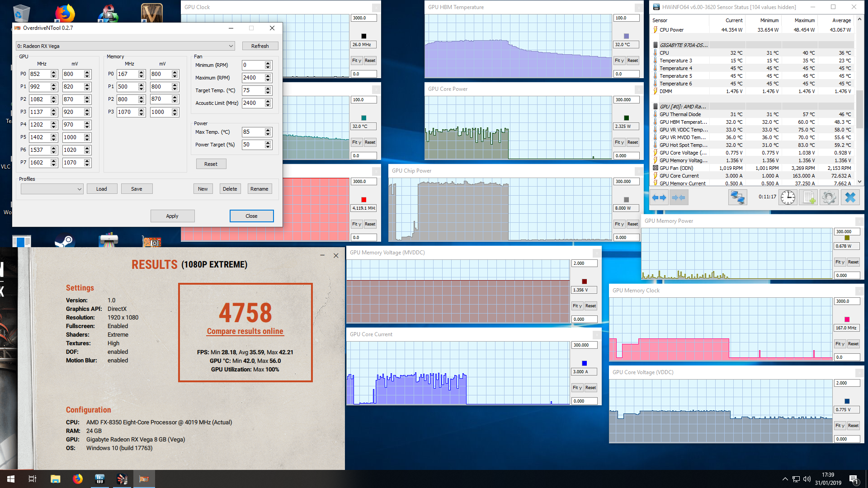Click HWiNFO shrink columns arrows icon
The image size is (868, 488).
tap(679, 197)
